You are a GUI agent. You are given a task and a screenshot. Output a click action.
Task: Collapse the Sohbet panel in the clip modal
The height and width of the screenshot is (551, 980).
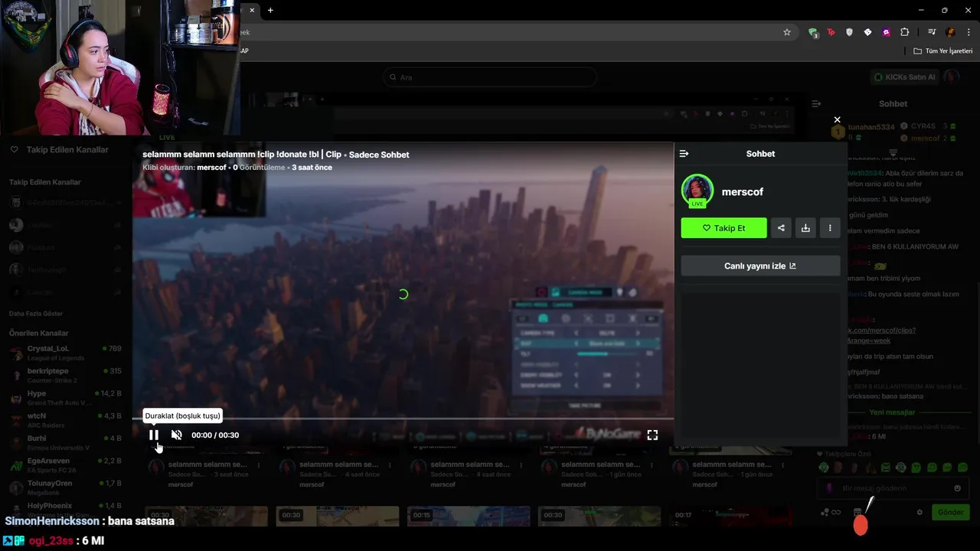684,154
